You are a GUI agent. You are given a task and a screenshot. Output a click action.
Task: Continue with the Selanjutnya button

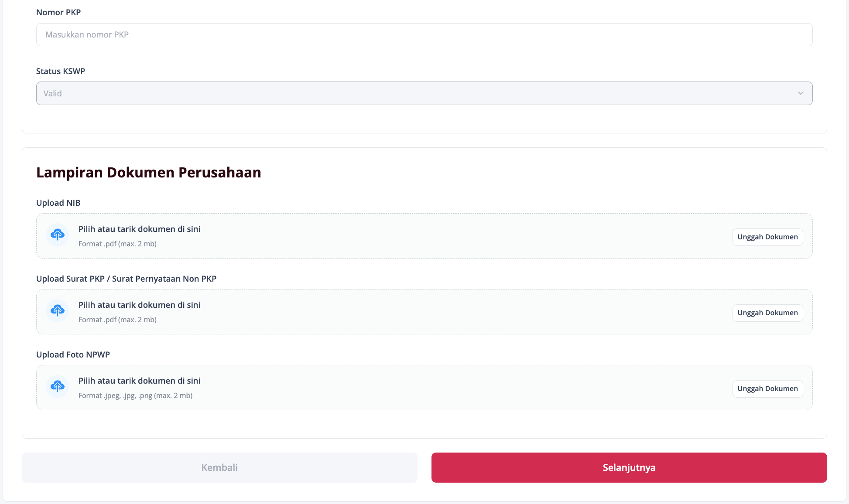pyautogui.click(x=629, y=467)
